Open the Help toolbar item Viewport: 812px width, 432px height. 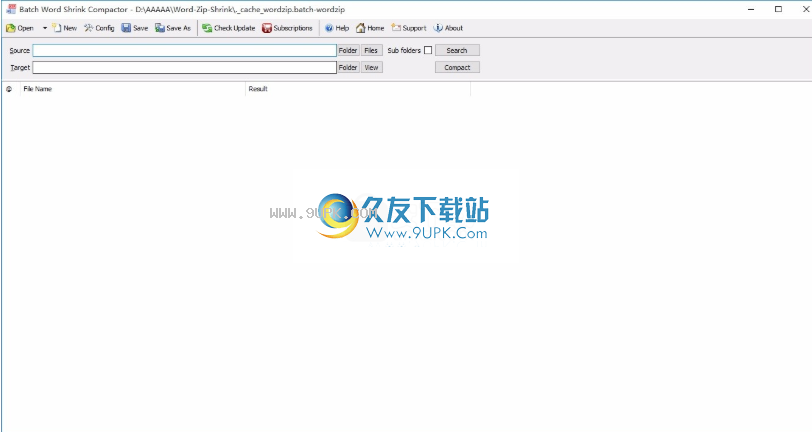click(x=337, y=28)
